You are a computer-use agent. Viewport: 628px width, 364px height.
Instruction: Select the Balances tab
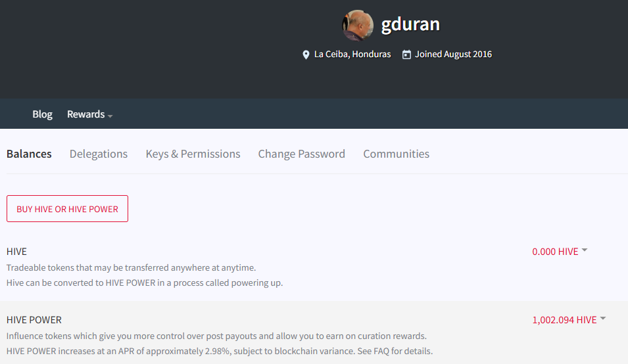tap(29, 154)
